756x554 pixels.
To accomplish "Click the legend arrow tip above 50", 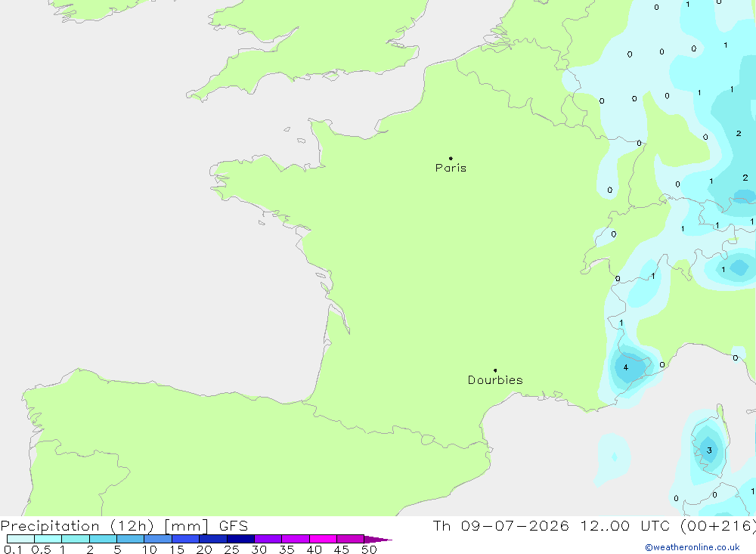I will point(379,540).
